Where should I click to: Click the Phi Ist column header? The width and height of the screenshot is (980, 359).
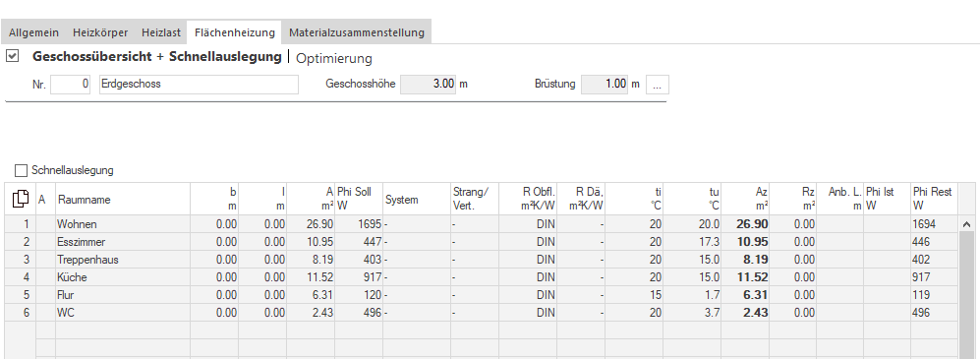click(x=887, y=199)
